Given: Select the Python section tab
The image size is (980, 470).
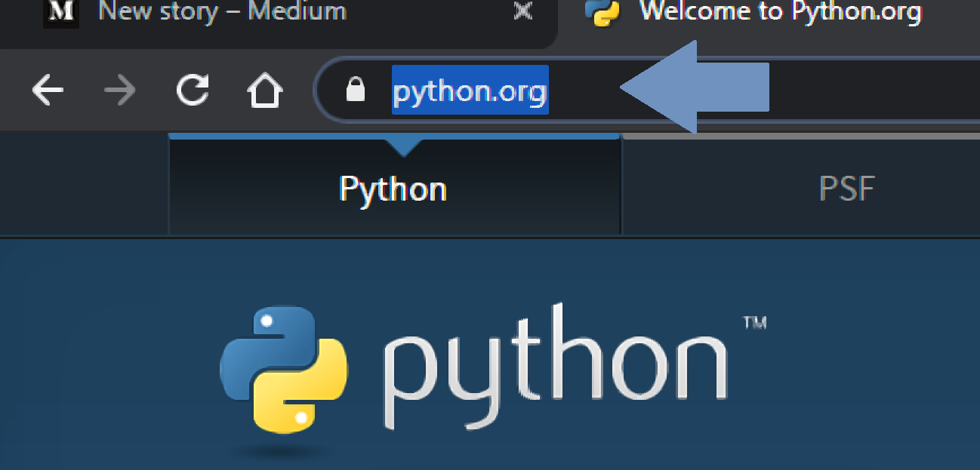Looking at the screenshot, I should (393, 189).
